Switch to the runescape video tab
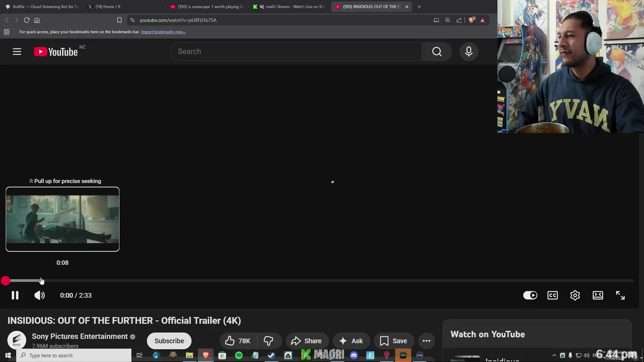Viewport: 644px width, 362px height. point(207,7)
